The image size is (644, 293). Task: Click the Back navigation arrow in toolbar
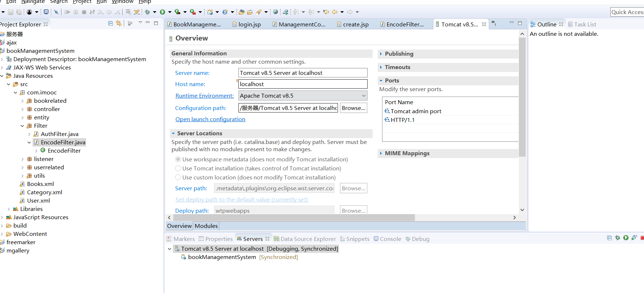[x=335, y=12]
